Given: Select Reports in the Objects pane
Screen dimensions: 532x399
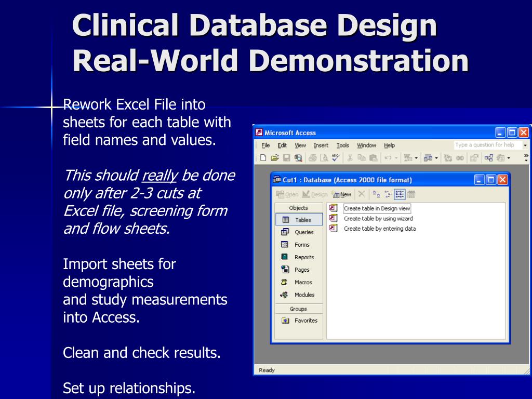Looking at the screenshot, I should pyautogui.click(x=299, y=257).
